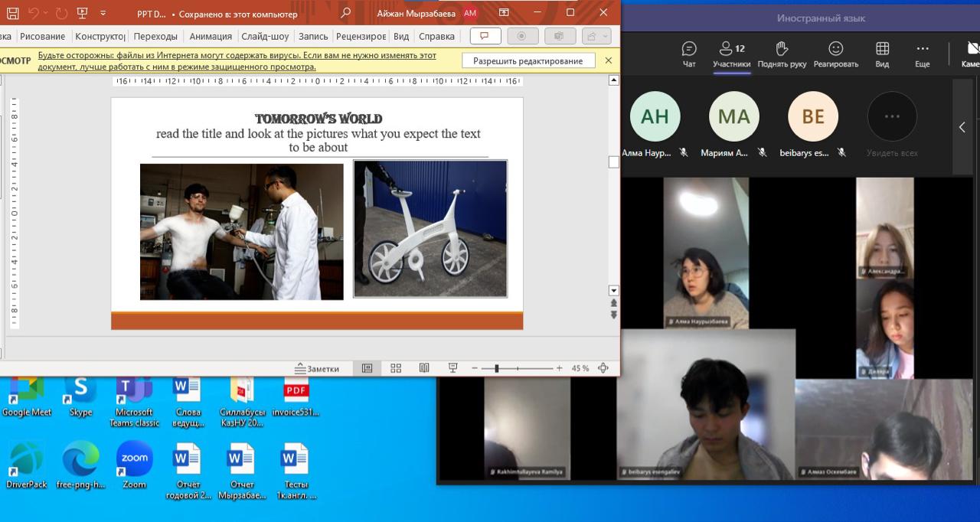Toggle the participants panel (Участники)
Screen dimensions: 980x522
pos(732,55)
